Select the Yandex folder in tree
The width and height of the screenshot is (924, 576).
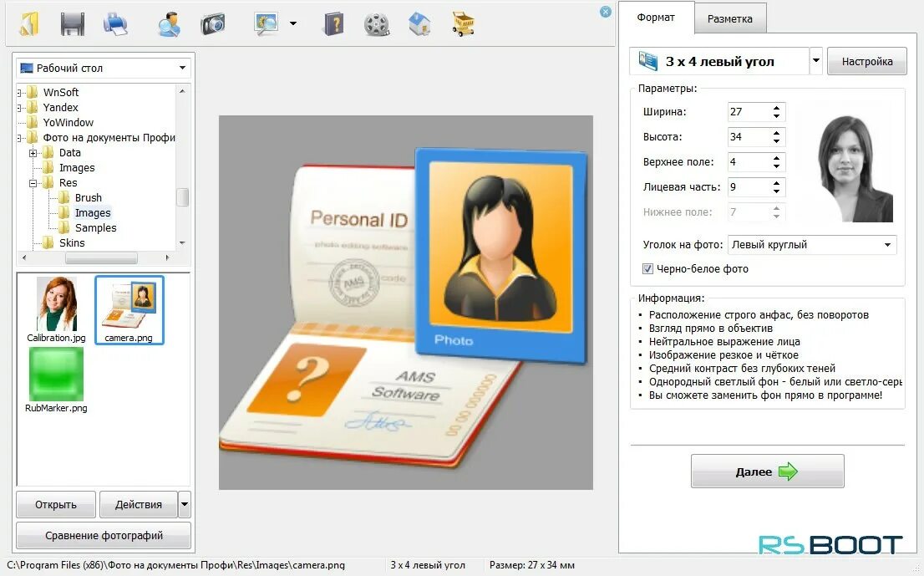point(60,107)
